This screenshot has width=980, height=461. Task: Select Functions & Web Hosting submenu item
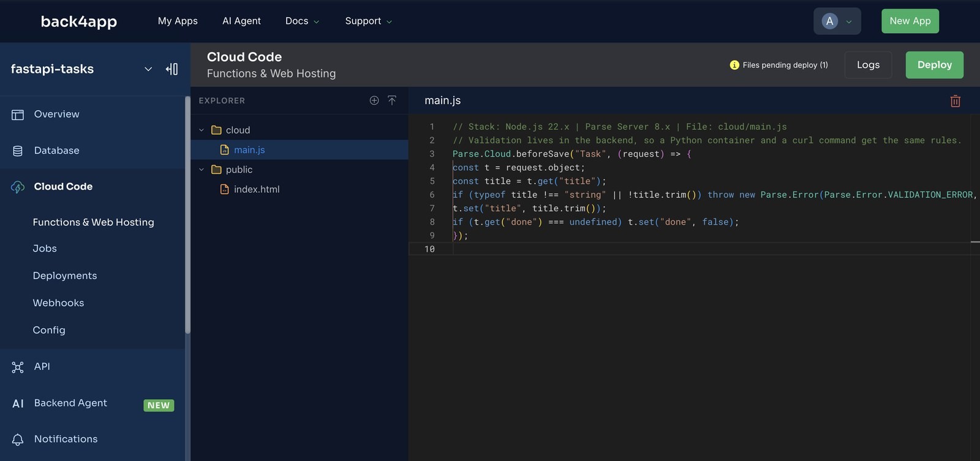point(93,222)
